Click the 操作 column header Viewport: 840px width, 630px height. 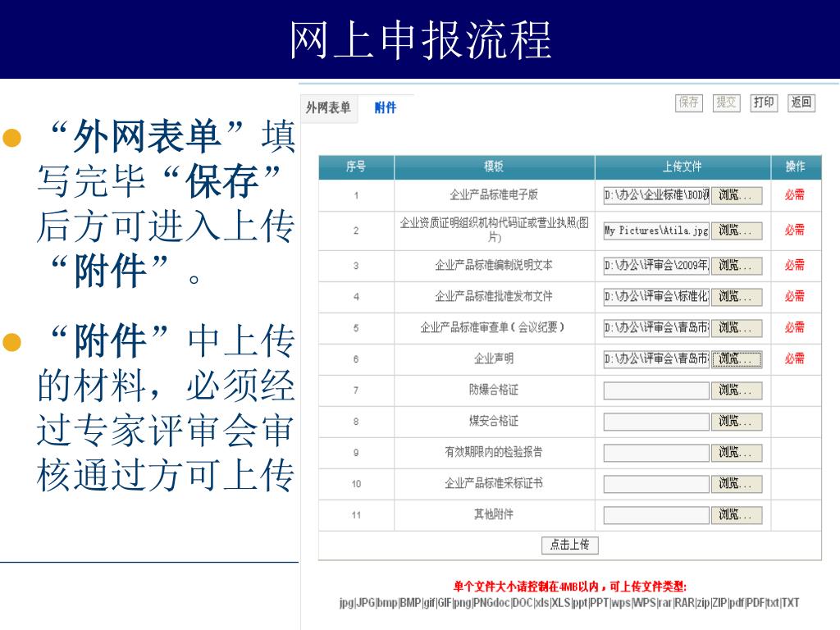(x=796, y=167)
